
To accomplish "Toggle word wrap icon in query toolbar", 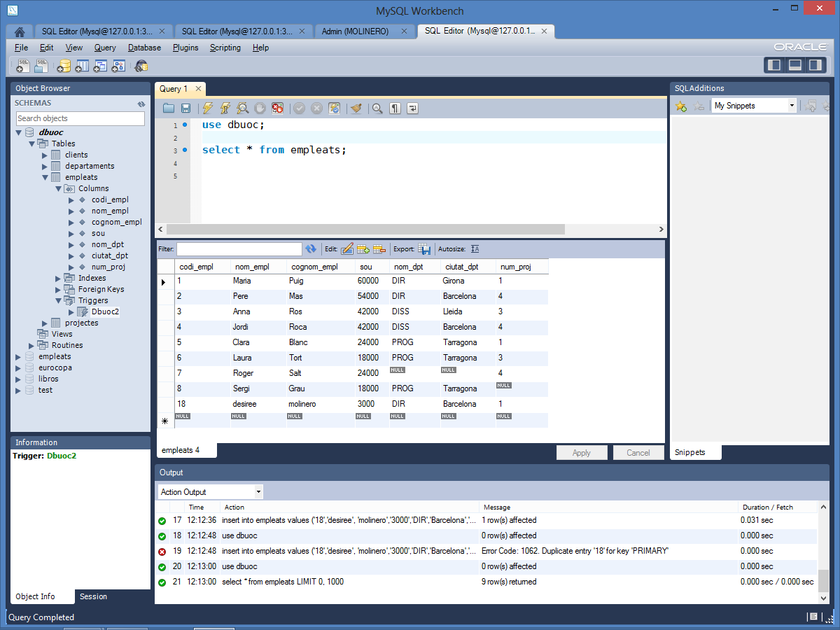I will click(x=413, y=108).
